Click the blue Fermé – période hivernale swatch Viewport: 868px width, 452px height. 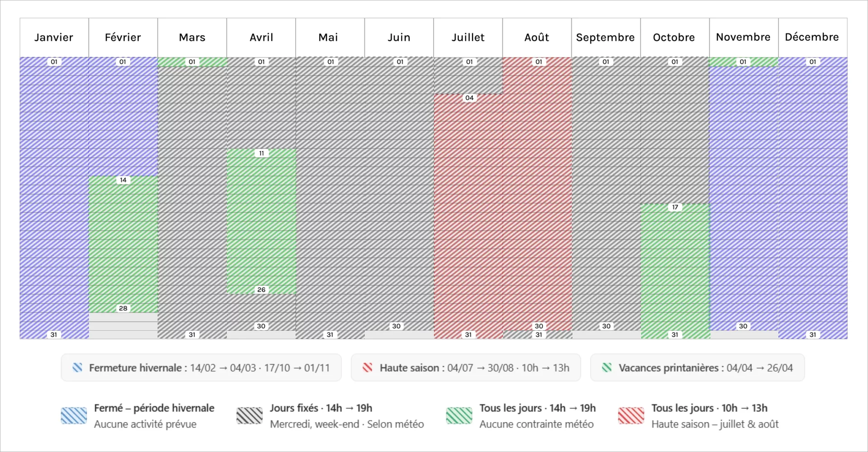point(74,415)
